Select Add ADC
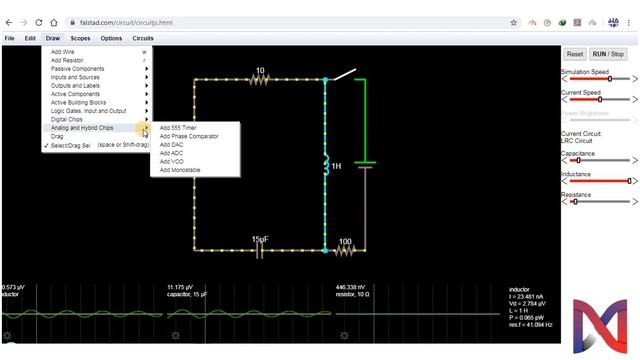The width and height of the screenshot is (640, 360). click(195, 153)
